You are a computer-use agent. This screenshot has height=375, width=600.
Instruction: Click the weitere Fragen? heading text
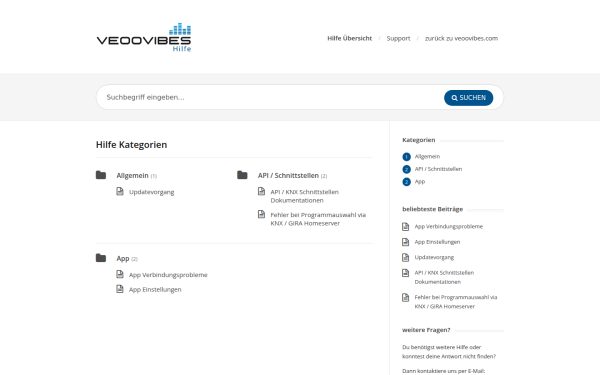coord(426,330)
